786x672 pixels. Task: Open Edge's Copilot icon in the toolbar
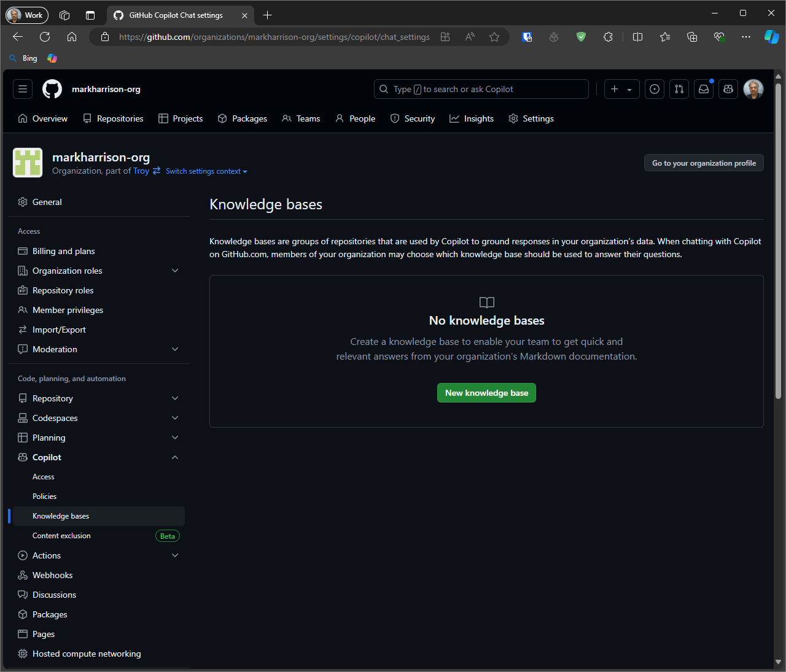click(x=771, y=37)
